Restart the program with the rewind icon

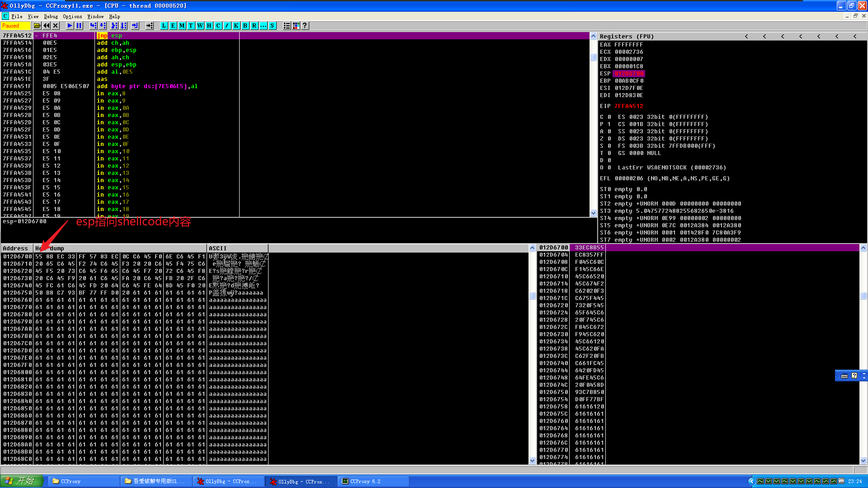point(46,26)
